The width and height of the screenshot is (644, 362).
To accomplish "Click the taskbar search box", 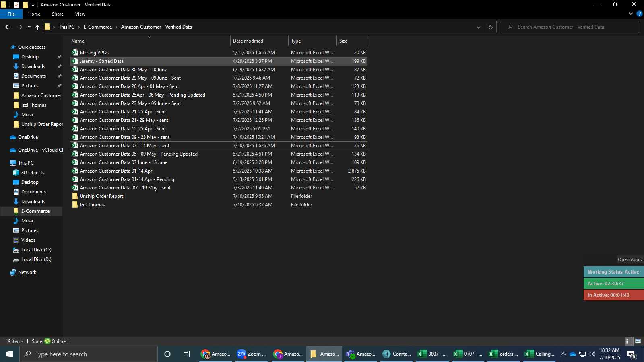I will (89, 354).
